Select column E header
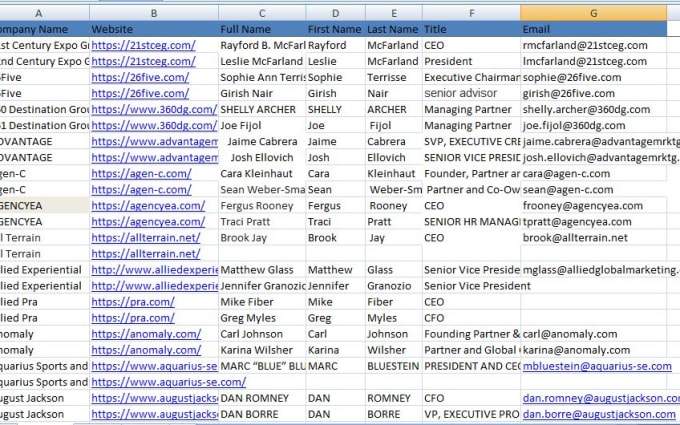The height and width of the screenshot is (425, 680). click(x=393, y=13)
